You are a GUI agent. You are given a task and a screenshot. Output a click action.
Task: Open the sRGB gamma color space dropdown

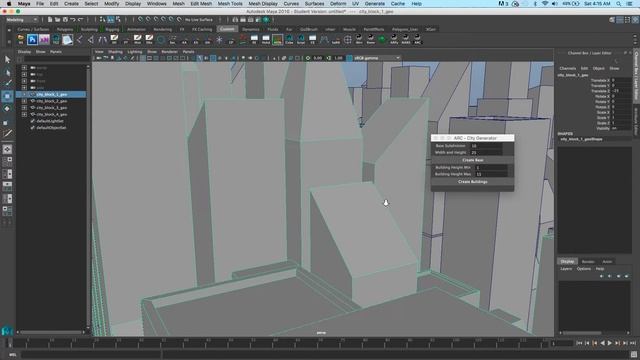(377, 58)
